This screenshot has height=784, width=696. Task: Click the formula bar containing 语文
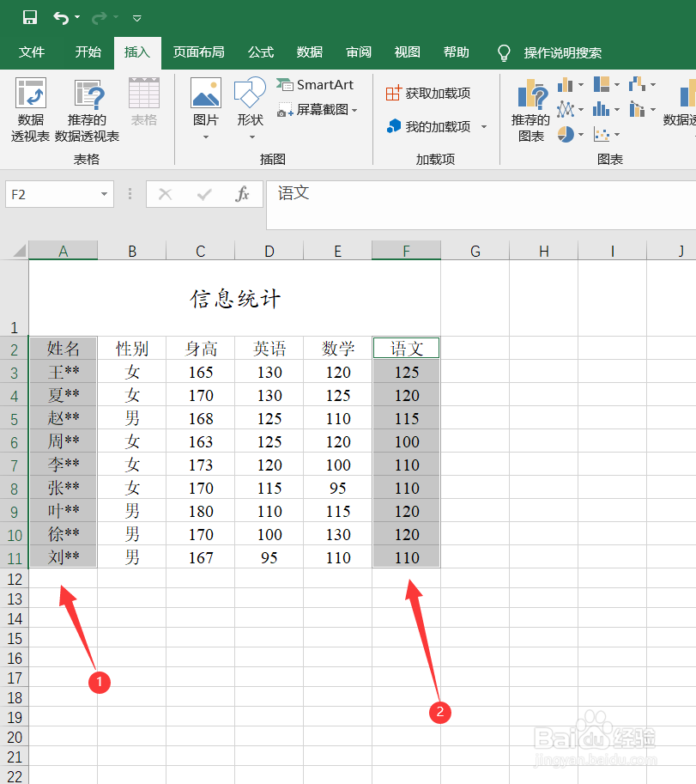(481, 205)
